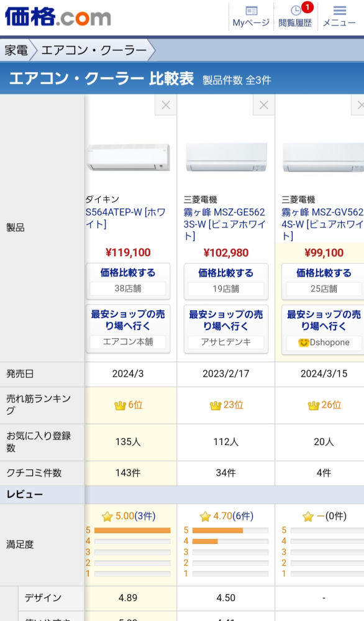This screenshot has width=364, height=621.
Task: Open the メニュー hamburger menu
Action: 340,17
